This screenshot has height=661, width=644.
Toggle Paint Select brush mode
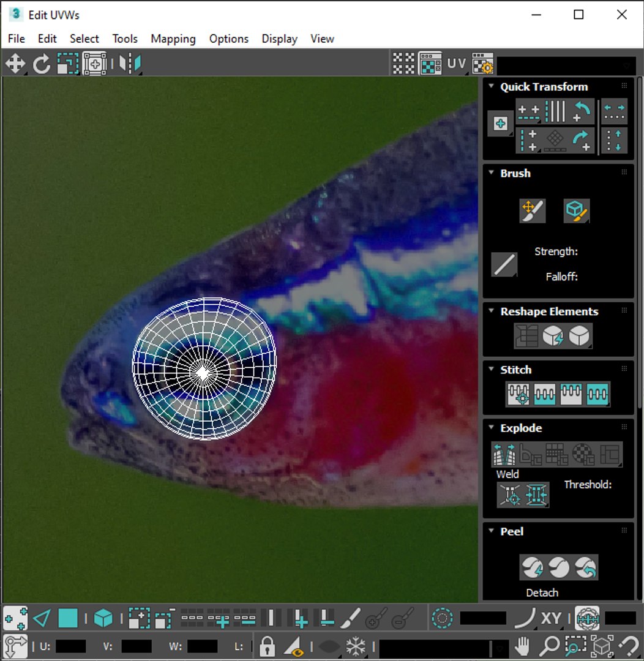(x=350, y=618)
